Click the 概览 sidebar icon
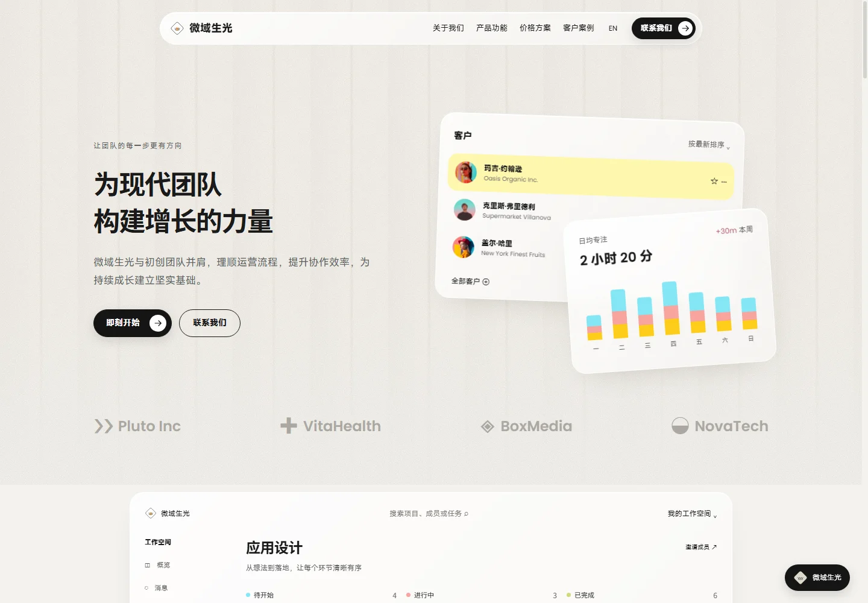The height and width of the screenshot is (603, 868). [147, 565]
